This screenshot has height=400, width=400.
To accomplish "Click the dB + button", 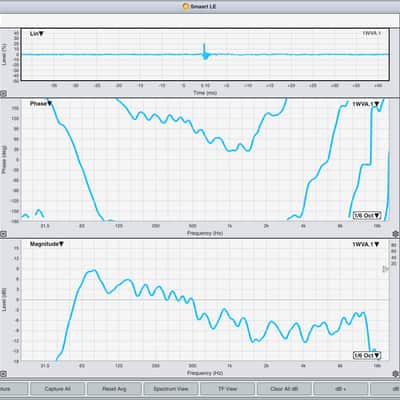I will click(340, 389).
